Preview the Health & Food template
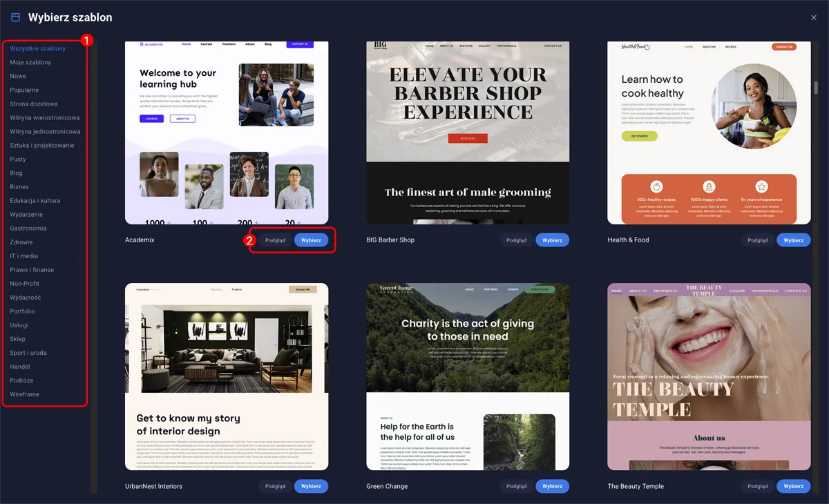This screenshot has width=829, height=504. (757, 240)
